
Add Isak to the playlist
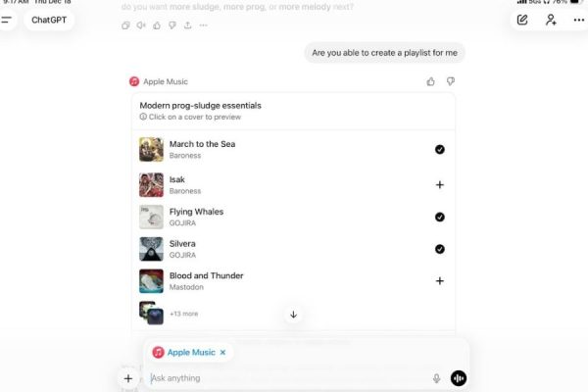(x=439, y=185)
